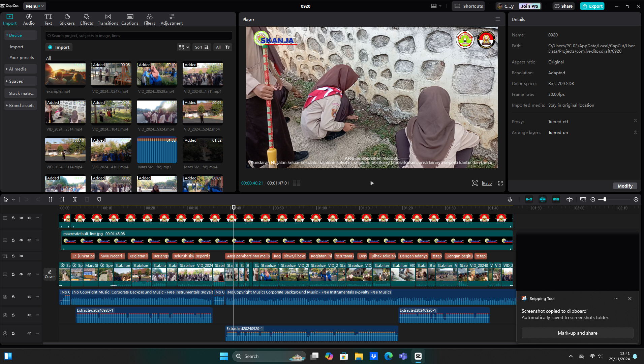Open the Stickers panel
This screenshot has height=364, width=644.
click(x=67, y=19)
